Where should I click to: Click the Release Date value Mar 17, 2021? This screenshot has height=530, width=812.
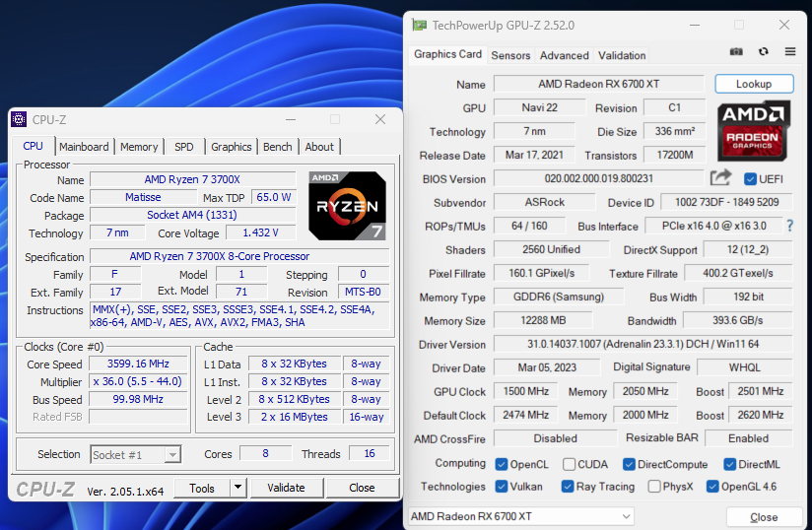point(534,155)
